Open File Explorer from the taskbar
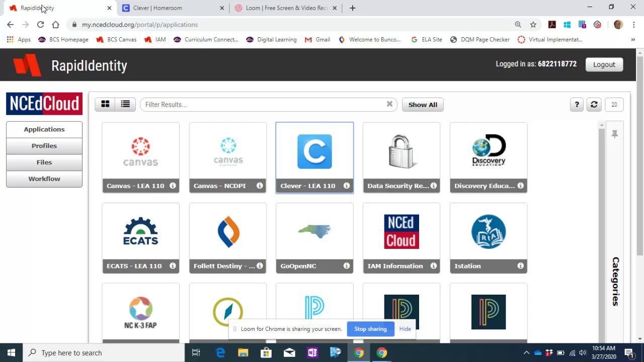The width and height of the screenshot is (644, 362). (243, 353)
